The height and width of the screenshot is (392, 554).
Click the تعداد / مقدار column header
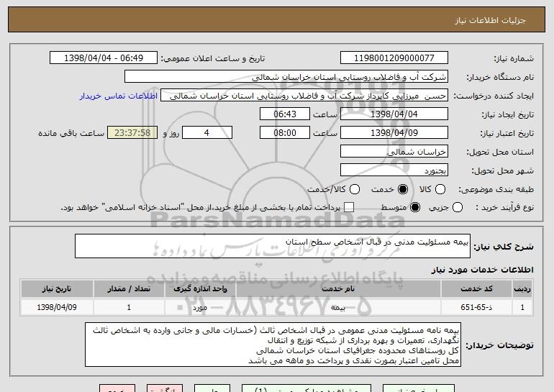coord(129,289)
